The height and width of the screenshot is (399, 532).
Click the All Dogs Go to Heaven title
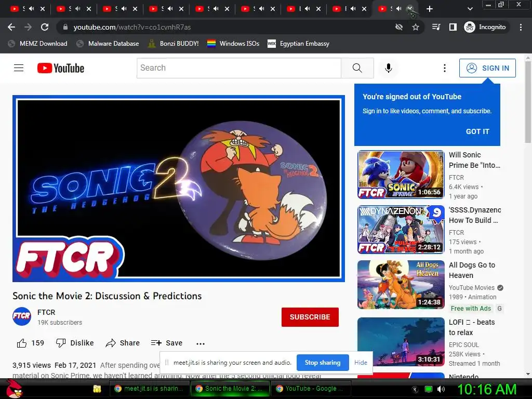(x=472, y=270)
